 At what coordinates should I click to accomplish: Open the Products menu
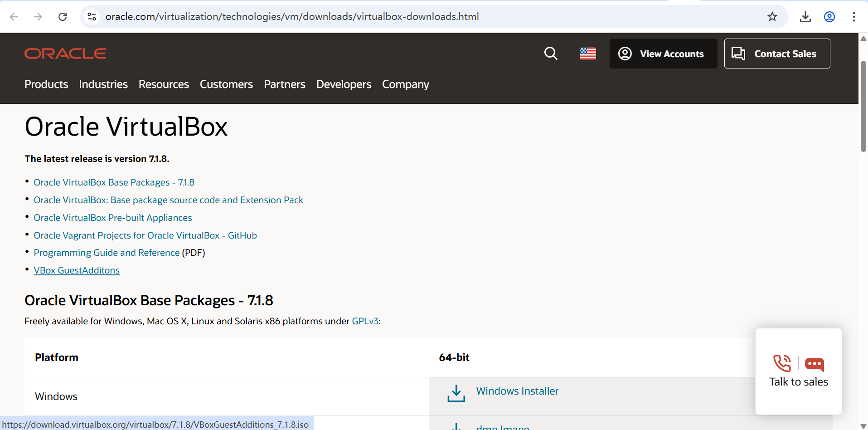tap(46, 84)
